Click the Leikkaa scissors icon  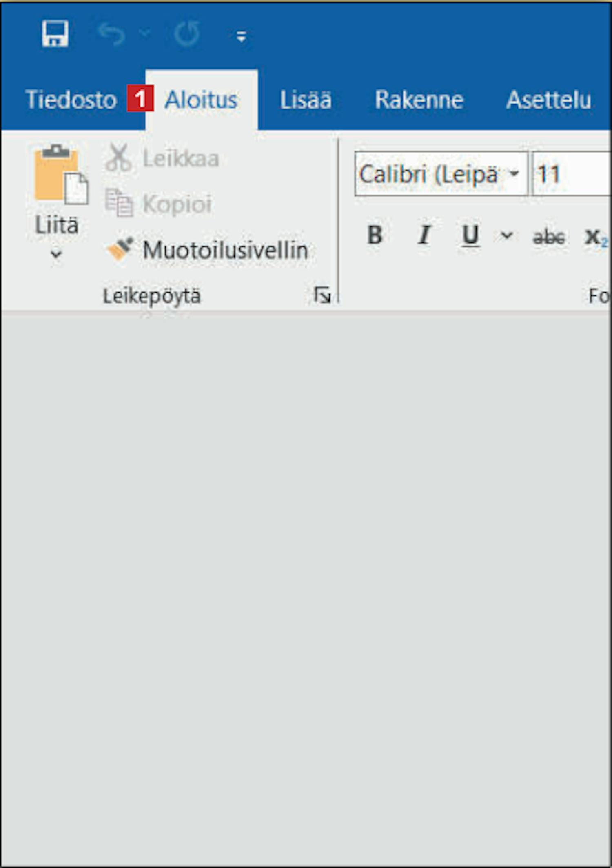click(x=118, y=158)
